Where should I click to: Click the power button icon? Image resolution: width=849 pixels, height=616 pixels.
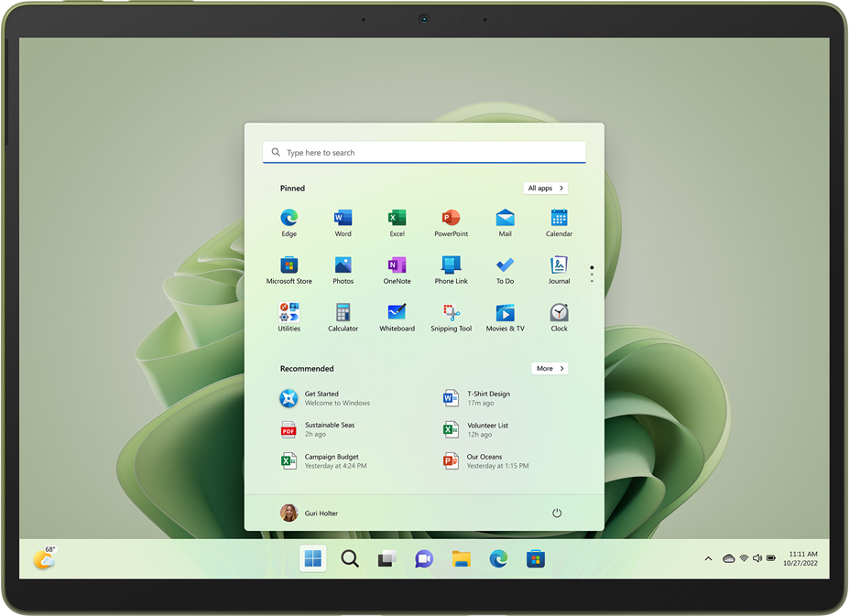click(x=557, y=513)
